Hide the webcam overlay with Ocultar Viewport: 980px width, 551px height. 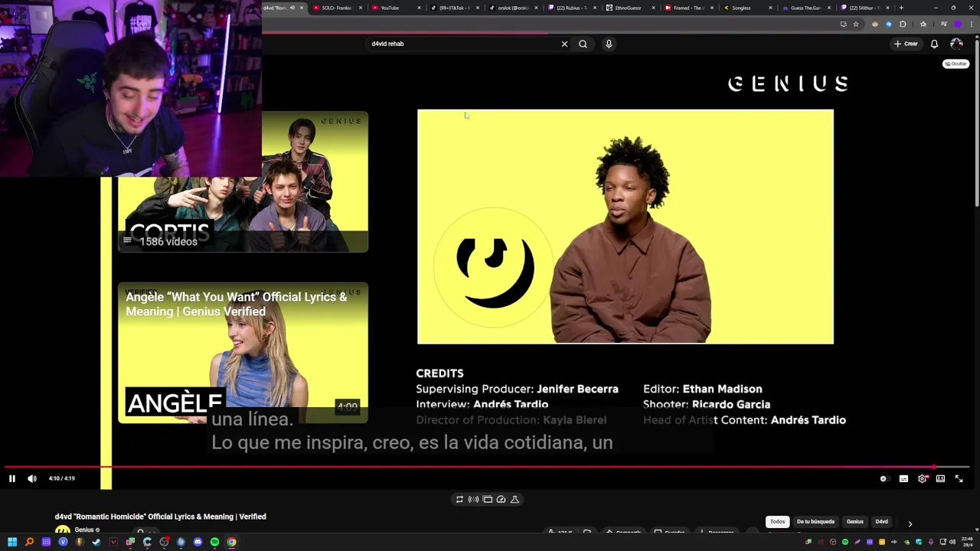pos(955,64)
